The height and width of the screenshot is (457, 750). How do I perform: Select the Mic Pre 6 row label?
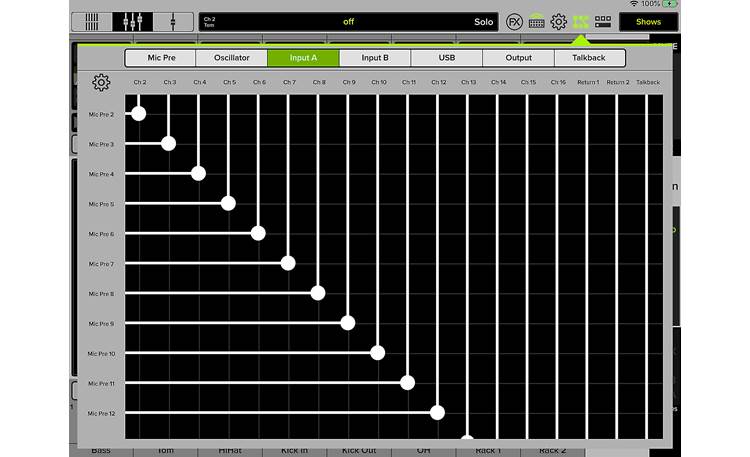101,234
